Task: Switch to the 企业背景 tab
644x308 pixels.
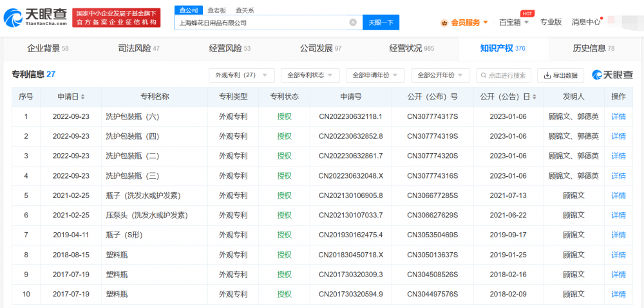Action: coord(48,49)
